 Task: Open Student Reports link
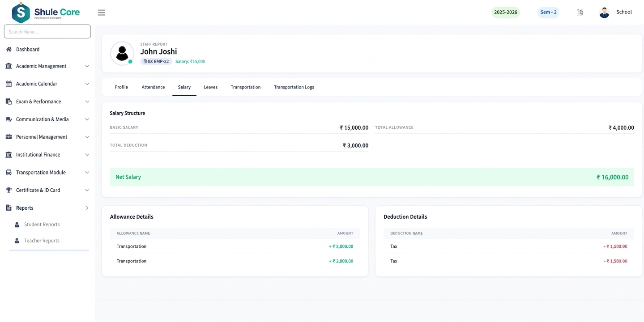pyautogui.click(x=42, y=225)
